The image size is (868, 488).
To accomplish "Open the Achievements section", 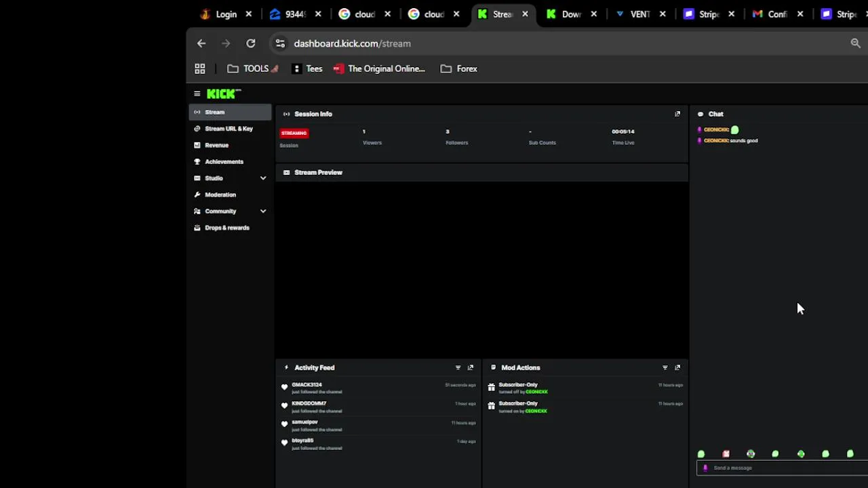I will coord(230,161).
